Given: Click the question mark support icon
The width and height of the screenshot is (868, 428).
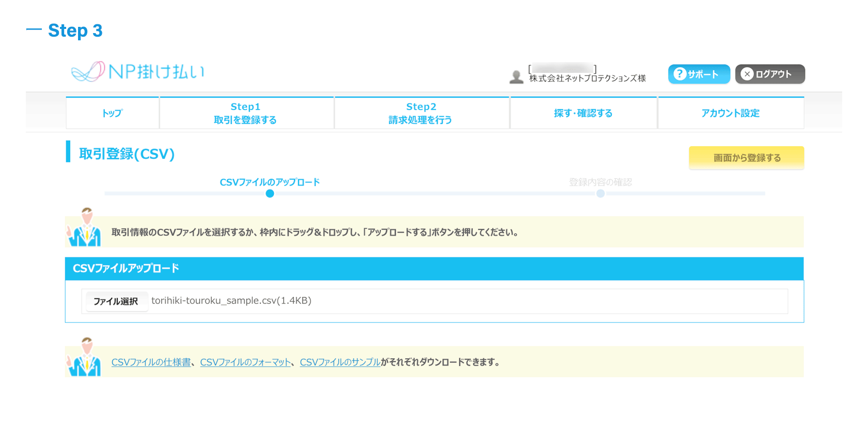Looking at the screenshot, I should (680, 74).
